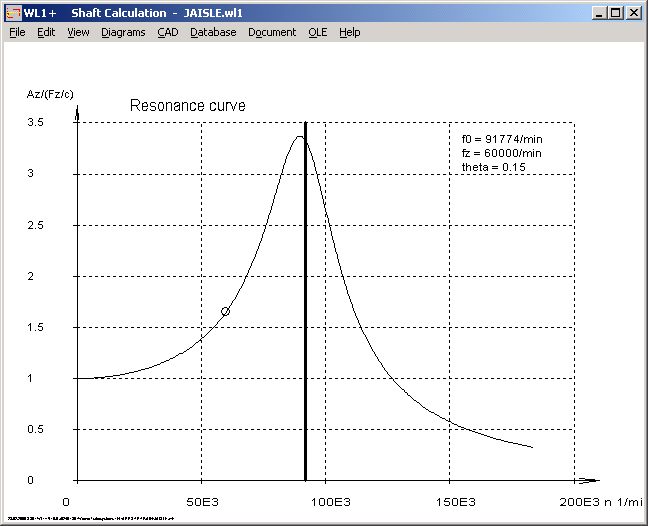Click the theta = 0.15 legend entry
648x526 pixels.
coord(493,167)
